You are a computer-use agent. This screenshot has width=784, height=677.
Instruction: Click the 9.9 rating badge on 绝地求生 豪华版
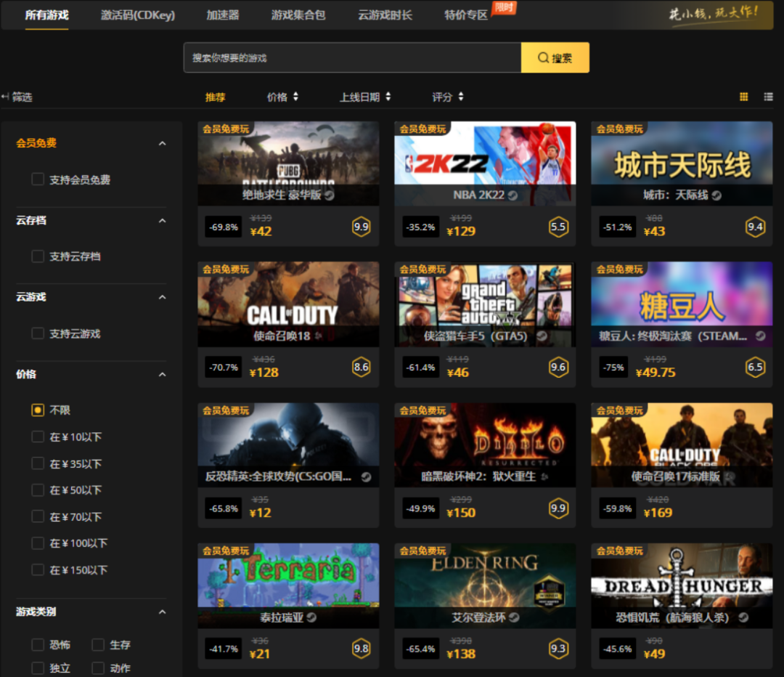pyautogui.click(x=361, y=227)
